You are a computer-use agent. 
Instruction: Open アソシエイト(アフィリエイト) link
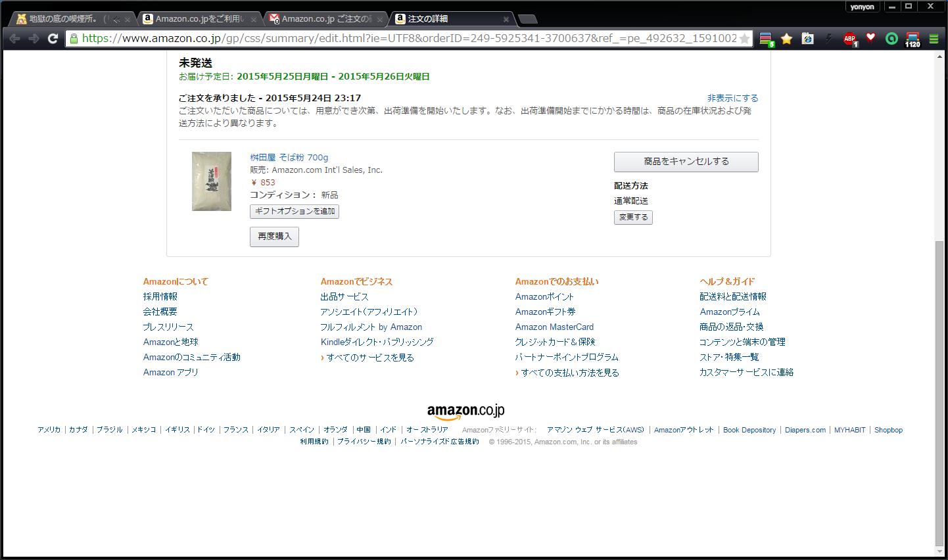(x=369, y=312)
